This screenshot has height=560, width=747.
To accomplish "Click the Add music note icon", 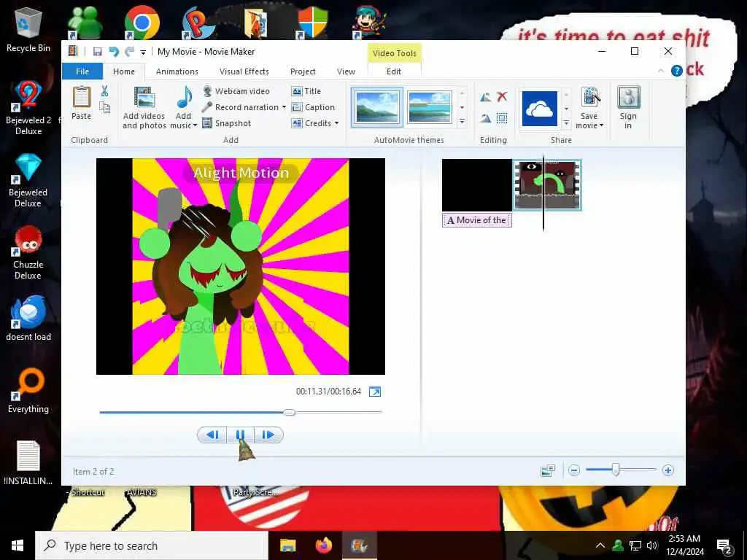I will coord(184,97).
